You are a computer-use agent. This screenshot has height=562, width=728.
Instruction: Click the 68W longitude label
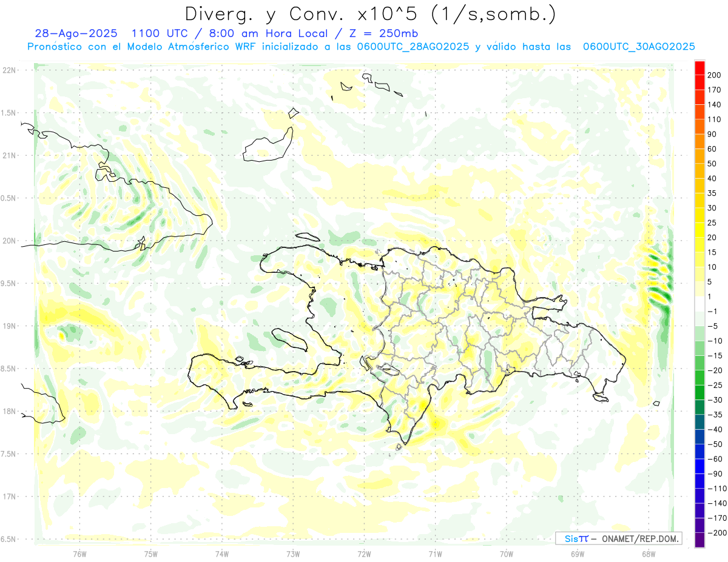click(x=649, y=554)
